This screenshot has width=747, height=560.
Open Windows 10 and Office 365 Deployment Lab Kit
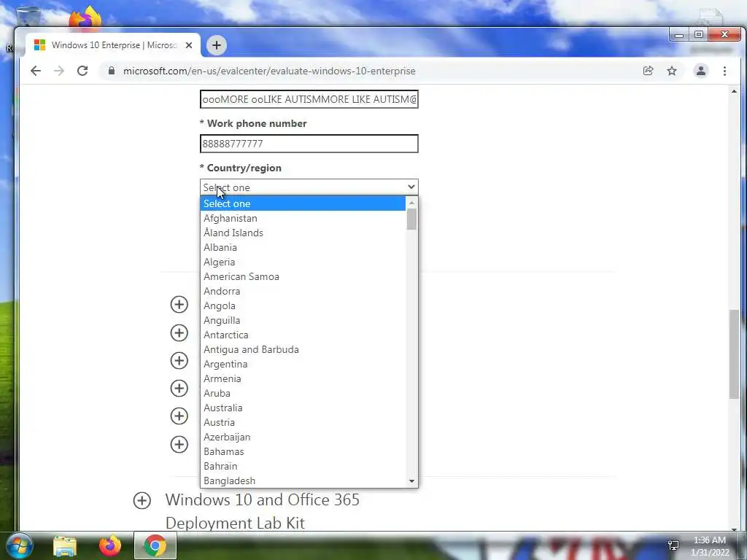pos(262,511)
